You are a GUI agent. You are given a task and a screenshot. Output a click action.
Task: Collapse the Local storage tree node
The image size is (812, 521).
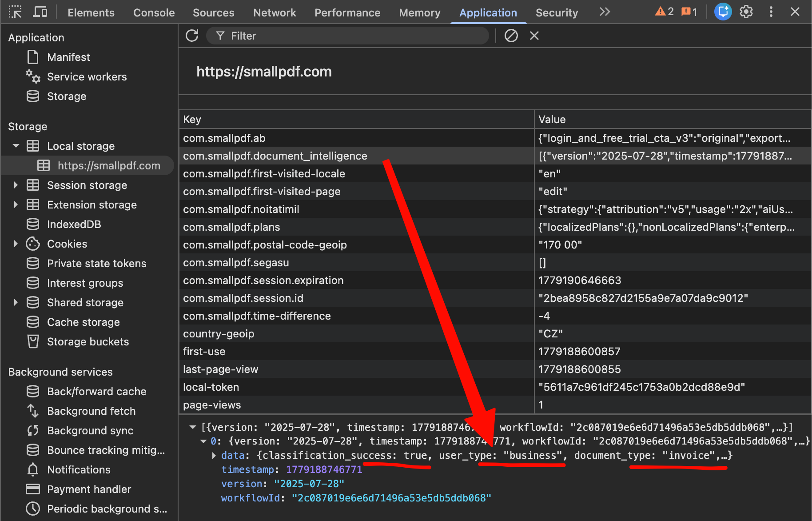[x=16, y=146]
